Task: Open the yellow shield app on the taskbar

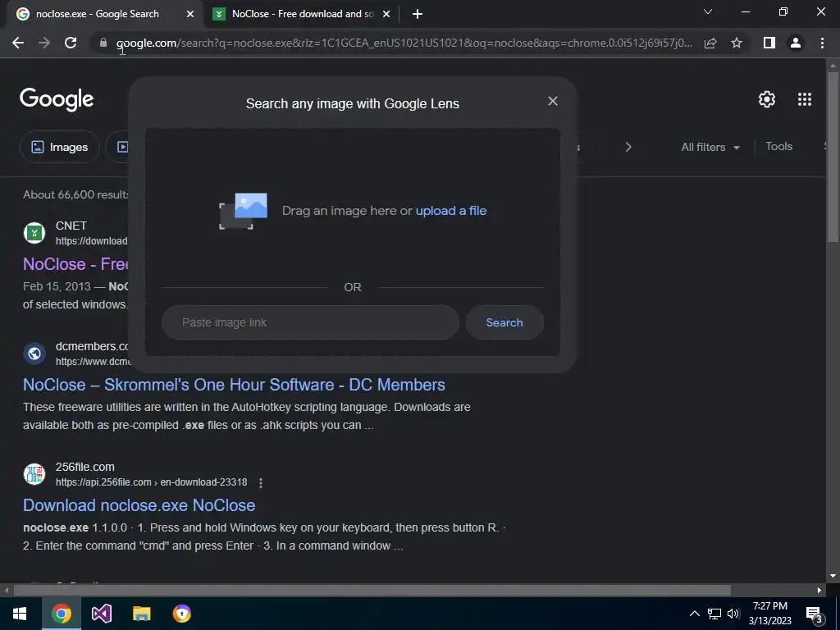Action: 182,614
